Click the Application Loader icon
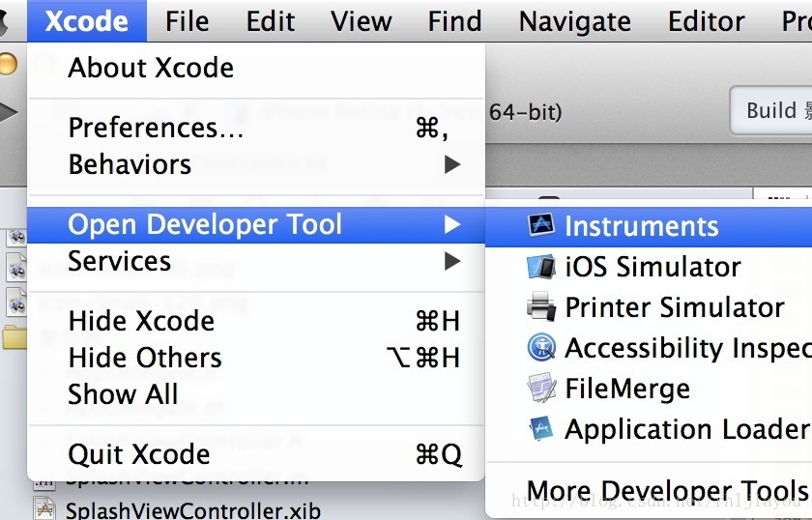The width and height of the screenshot is (812, 520). (540, 429)
